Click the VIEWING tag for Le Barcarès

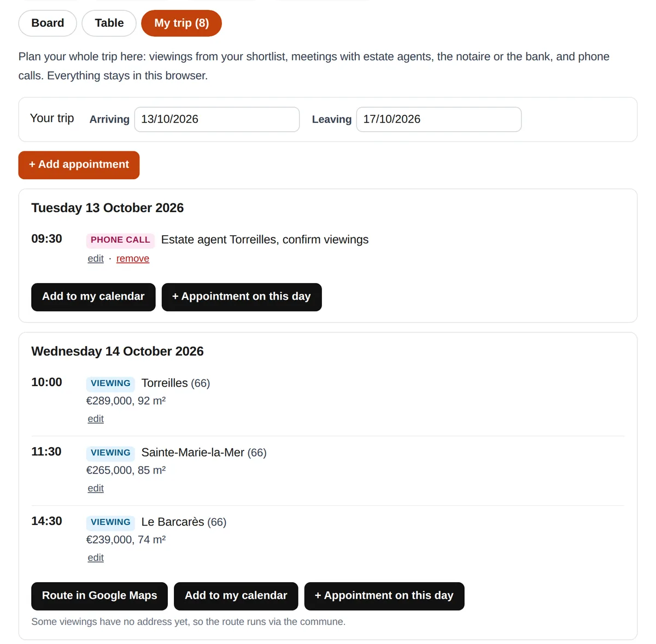point(110,522)
